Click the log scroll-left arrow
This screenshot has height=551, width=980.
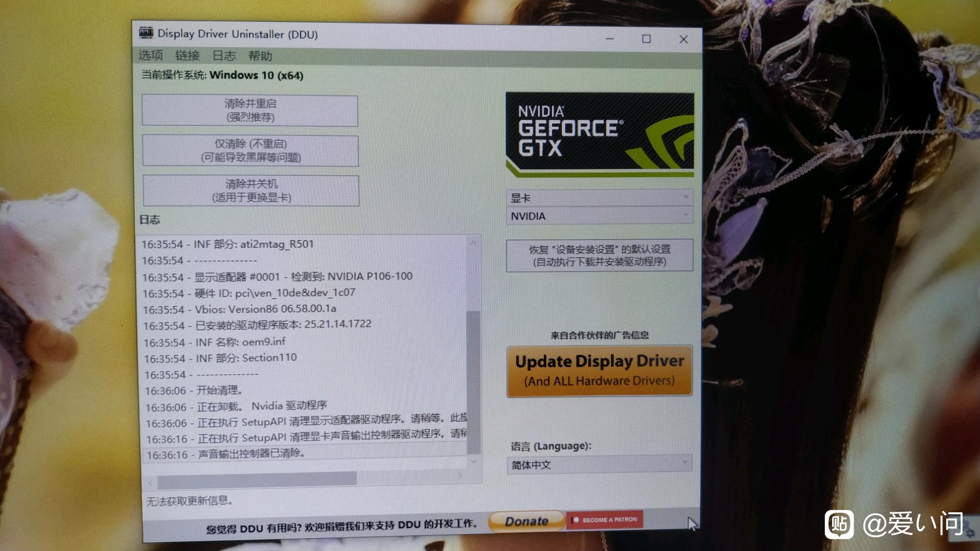pyautogui.click(x=150, y=483)
